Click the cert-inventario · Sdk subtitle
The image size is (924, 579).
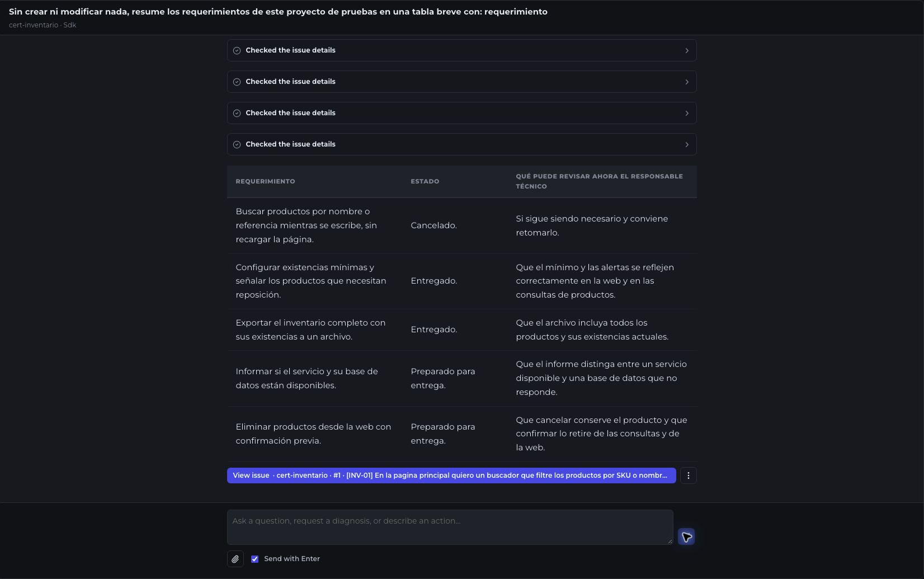[43, 25]
